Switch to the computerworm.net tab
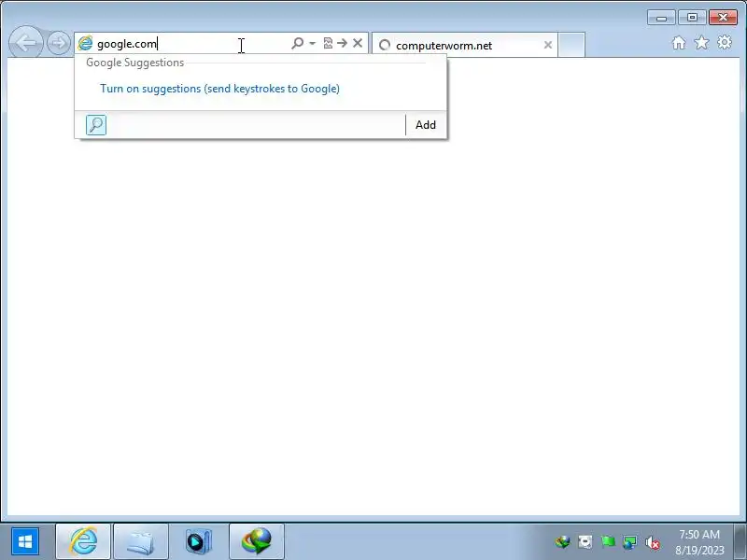 pyautogui.click(x=464, y=45)
